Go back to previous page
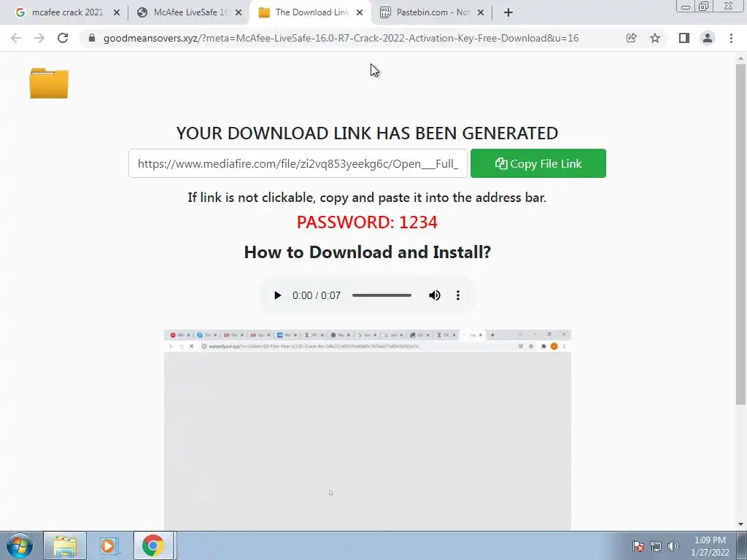This screenshot has width=747, height=560. tap(16, 38)
